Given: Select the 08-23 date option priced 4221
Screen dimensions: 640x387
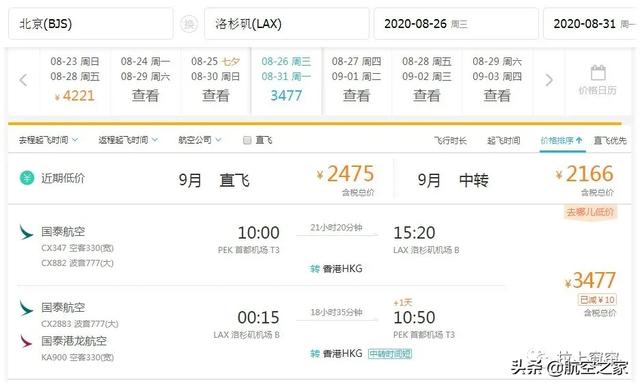Looking at the screenshot, I should click(75, 80).
